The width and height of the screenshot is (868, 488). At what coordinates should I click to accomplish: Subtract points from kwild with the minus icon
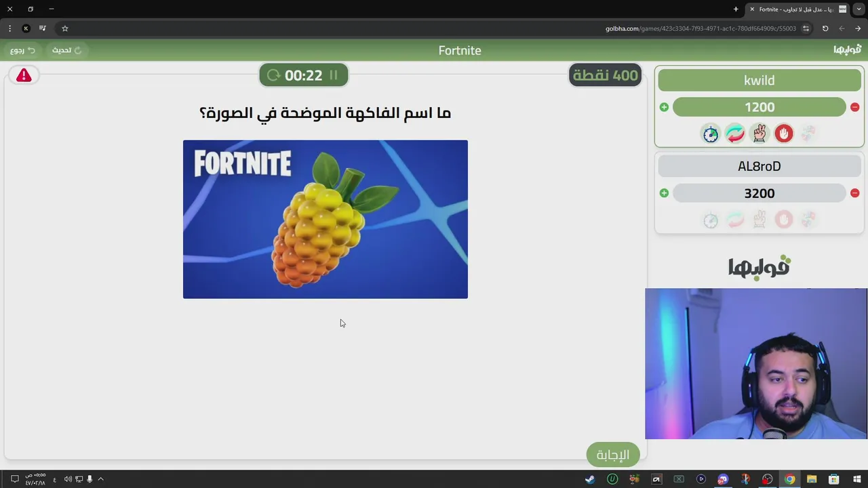pyautogui.click(x=854, y=107)
